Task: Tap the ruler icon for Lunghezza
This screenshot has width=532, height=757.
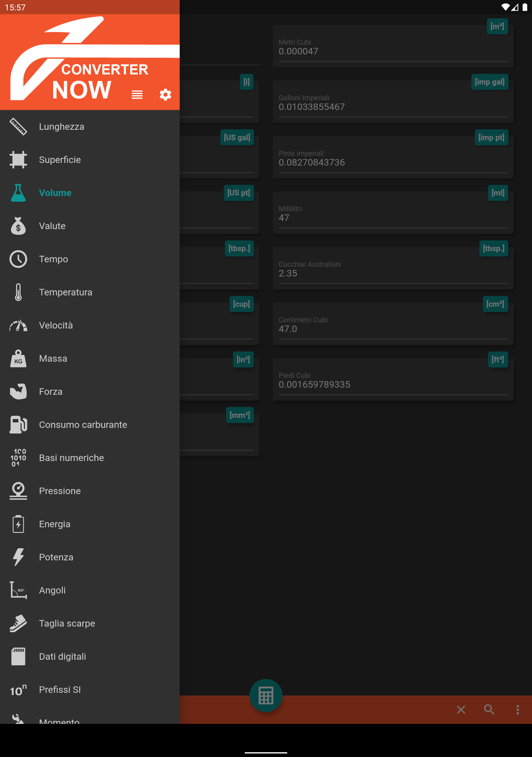Action: tap(18, 127)
